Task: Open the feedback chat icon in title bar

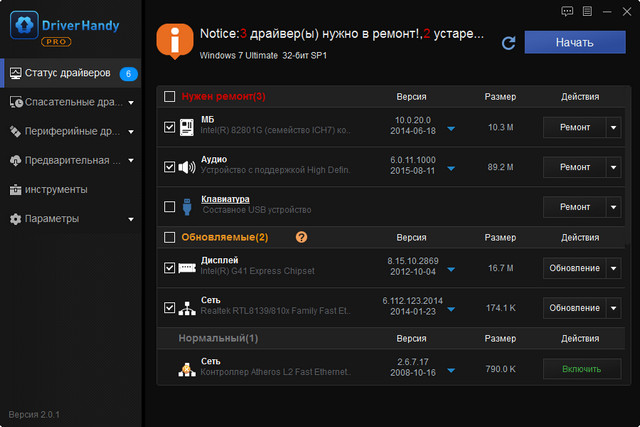Action: click(569, 11)
